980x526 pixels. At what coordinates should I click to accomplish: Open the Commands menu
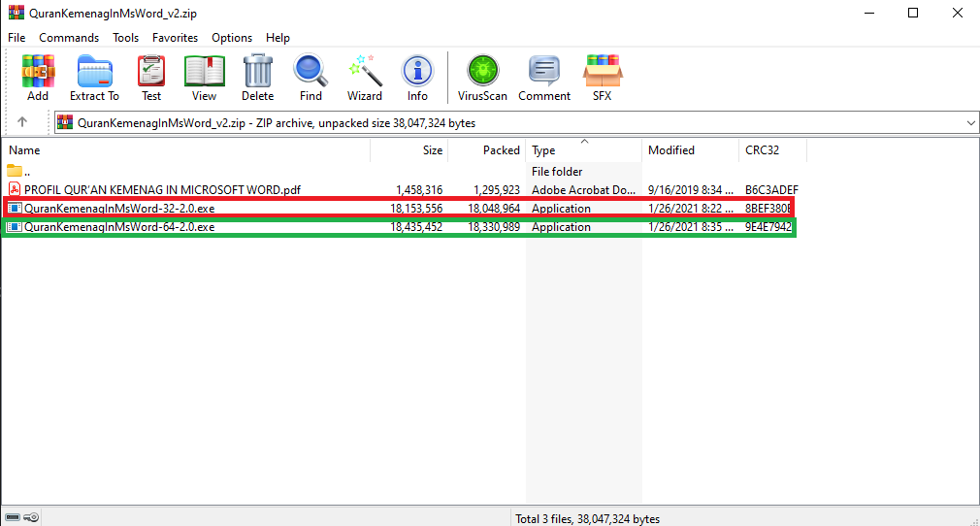(x=69, y=38)
